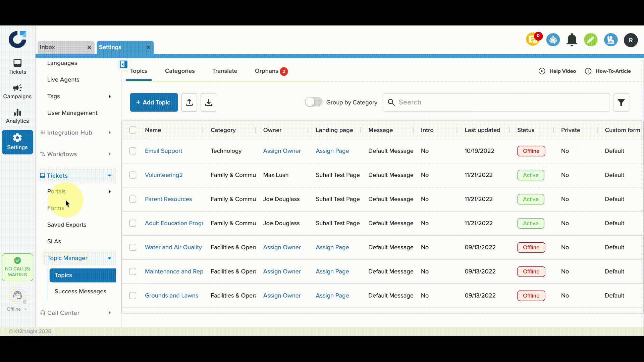The height and width of the screenshot is (362, 644).
Task: Open the filter funnel icon
Action: [621, 102]
